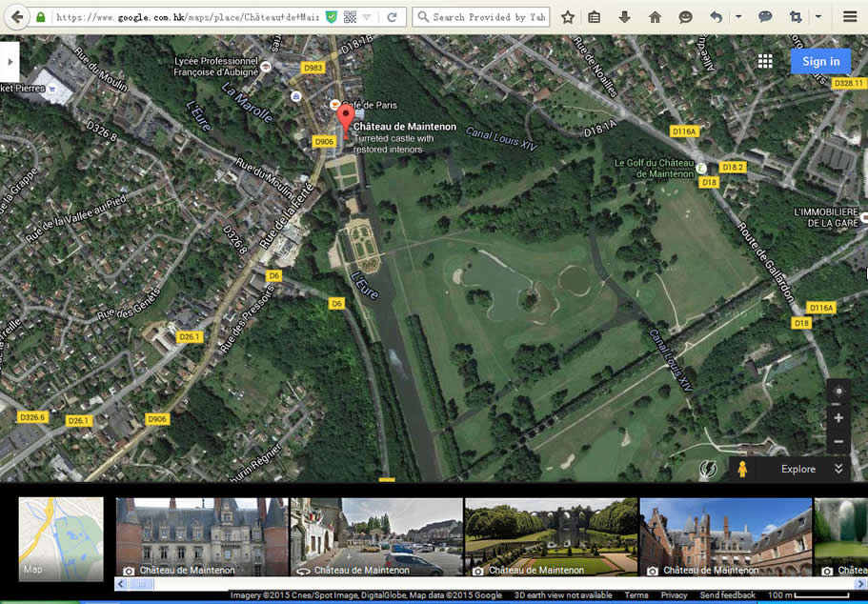
Task: Open the browser hamburger menu
Action: (850, 17)
